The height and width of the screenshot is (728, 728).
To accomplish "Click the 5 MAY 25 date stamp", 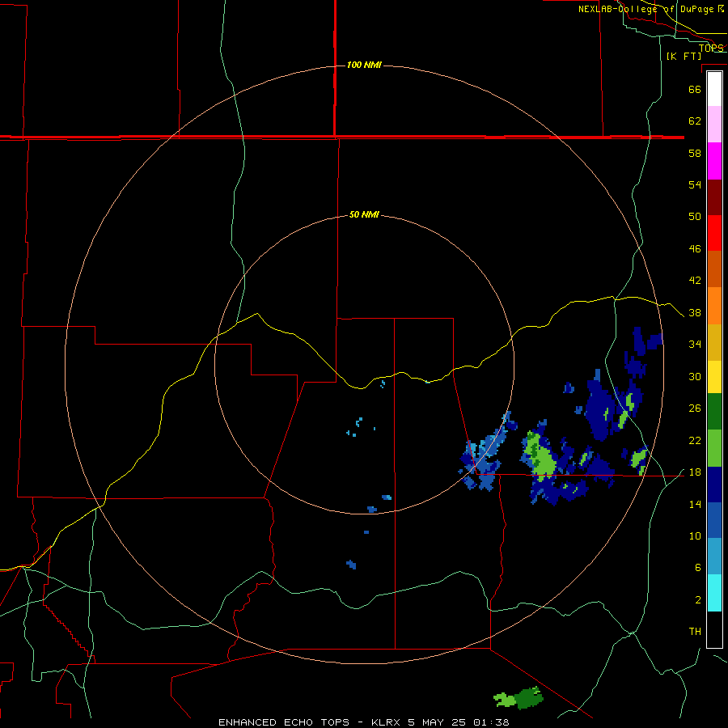I will pyautogui.click(x=437, y=722).
